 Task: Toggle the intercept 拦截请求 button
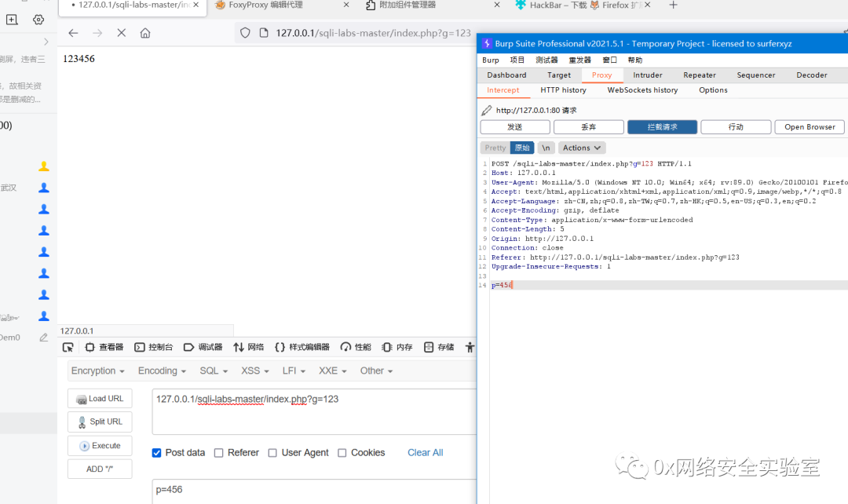(662, 127)
